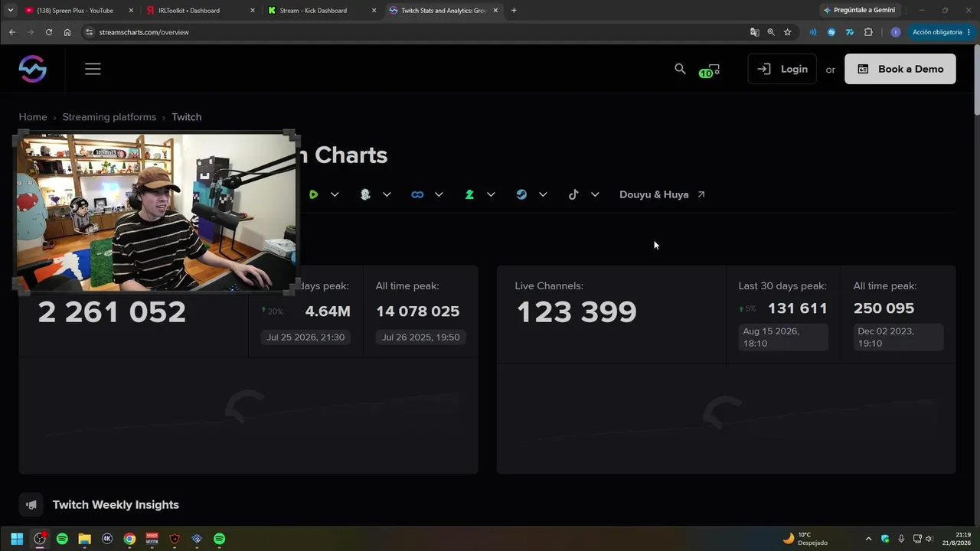Click the Login button
Image resolution: width=980 pixels, height=551 pixels.
tap(782, 69)
